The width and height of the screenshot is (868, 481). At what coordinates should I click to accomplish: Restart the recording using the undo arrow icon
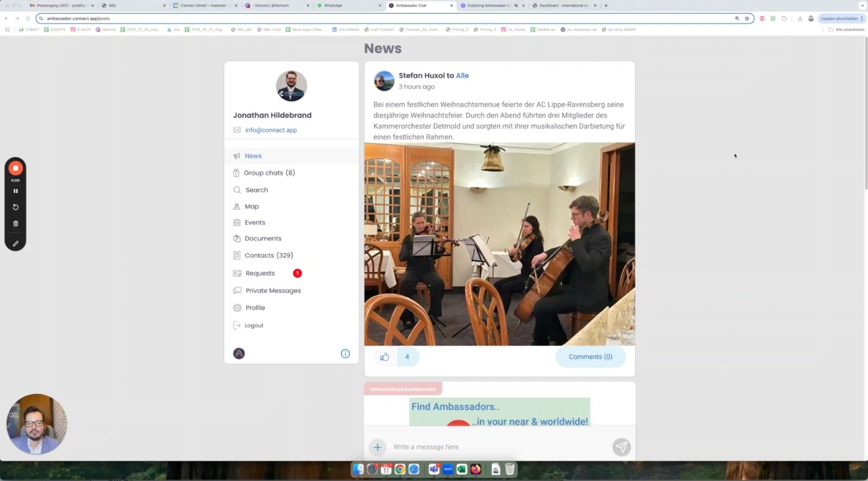(16, 207)
